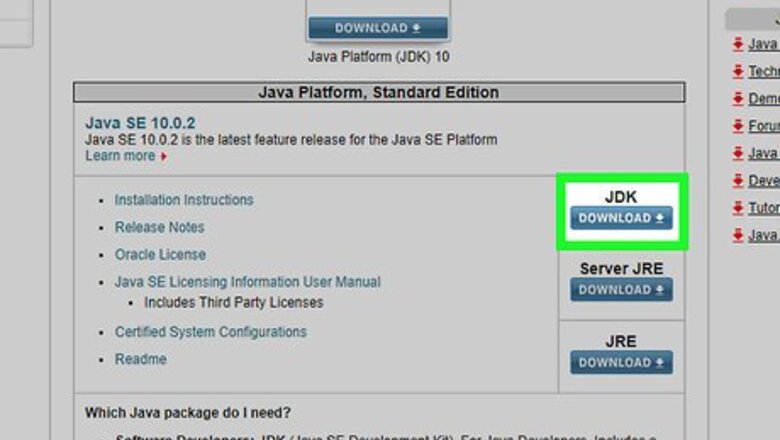Viewport: 780px width, 440px height.
Task: Click the sidebar download icon next to Foru
Action: tap(738, 126)
